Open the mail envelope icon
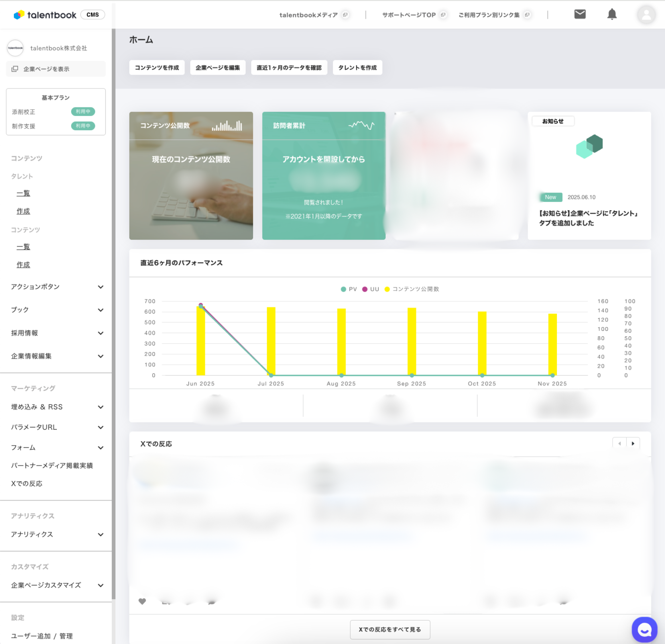The height and width of the screenshot is (644, 665). click(580, 14)
